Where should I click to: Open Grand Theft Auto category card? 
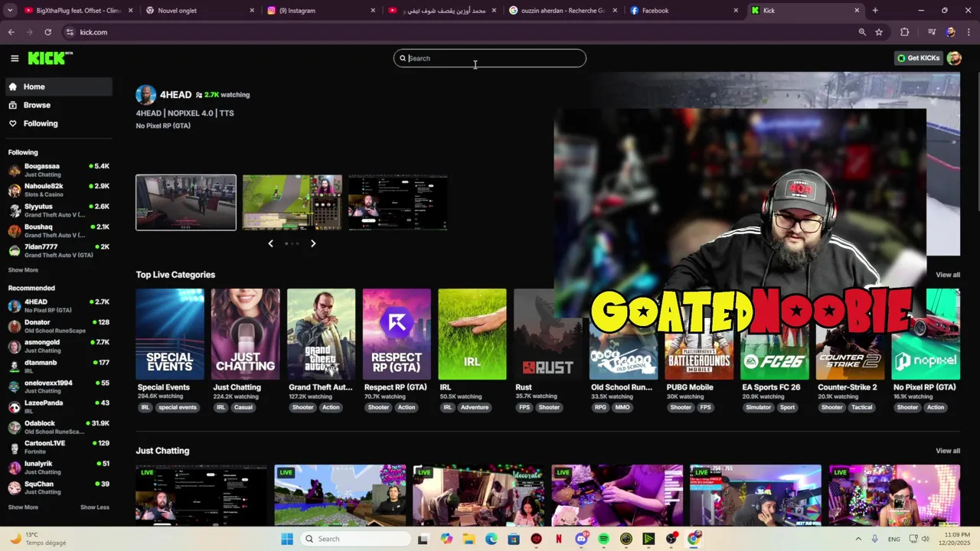click(x=322, y=334)
